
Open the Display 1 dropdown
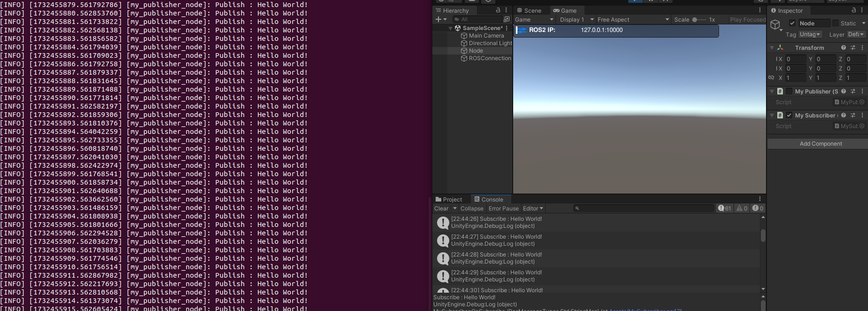pos(577,19)
